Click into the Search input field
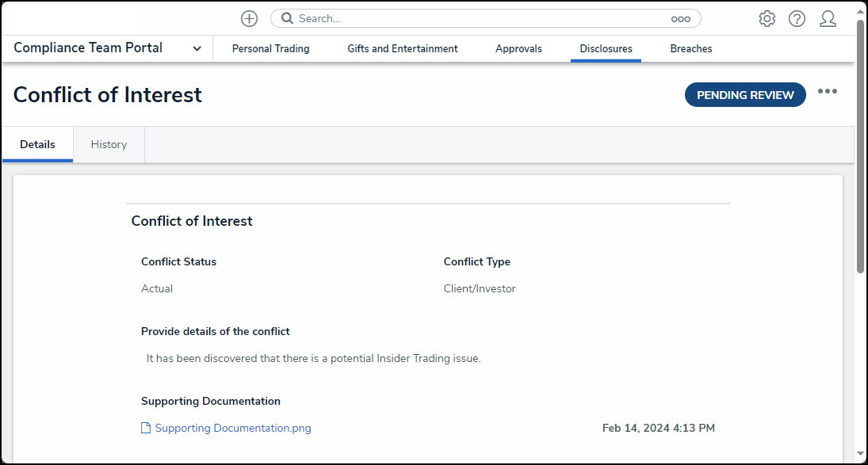 476,18
